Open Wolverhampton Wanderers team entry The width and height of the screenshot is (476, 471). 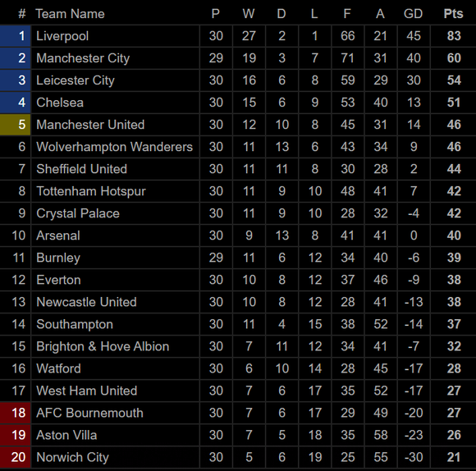coord(114,147)
